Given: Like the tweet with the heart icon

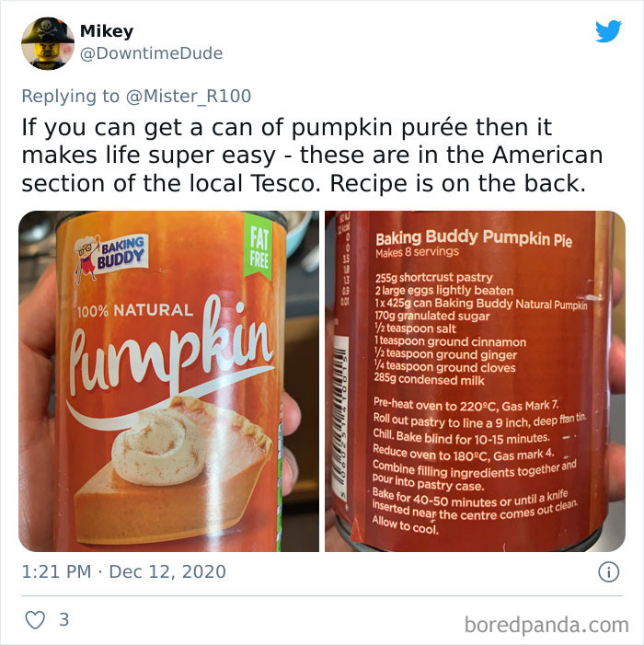Looking at the screenshot, I should click(35, 619).
